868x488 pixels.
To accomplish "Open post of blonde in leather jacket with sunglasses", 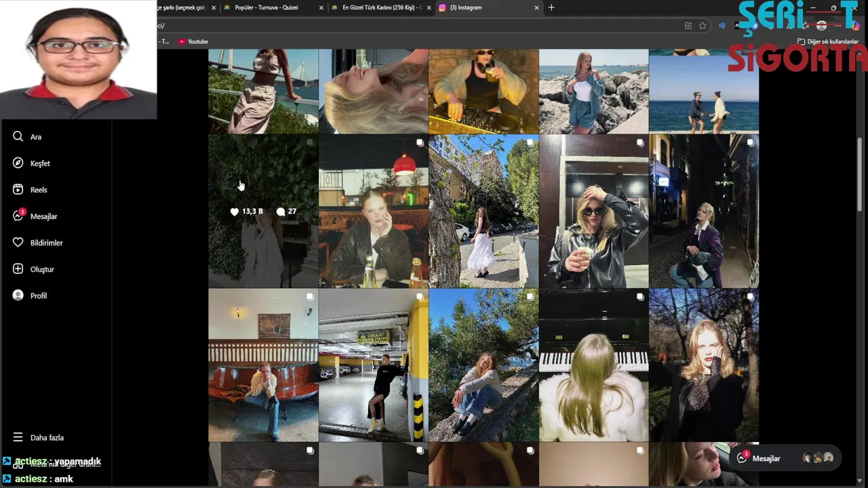I will click(593, 211).
